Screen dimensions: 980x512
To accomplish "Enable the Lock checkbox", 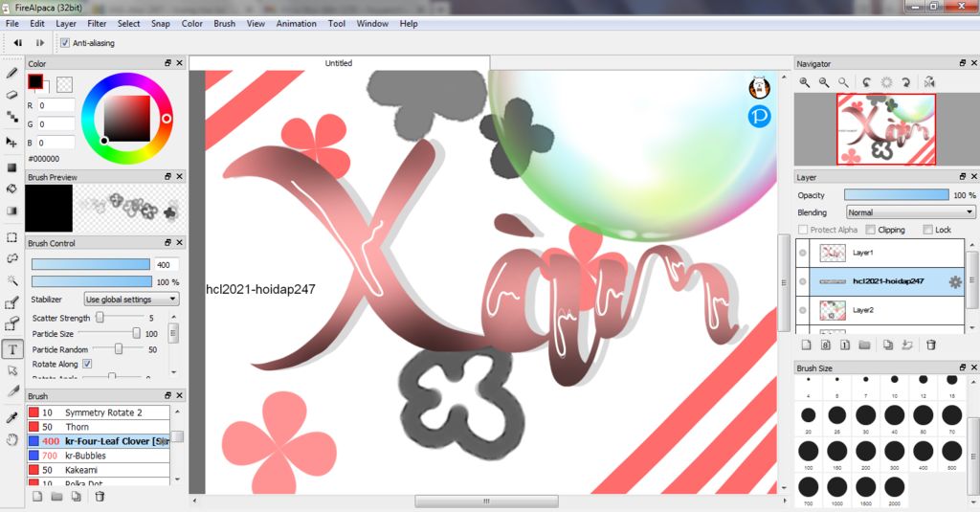I will click(927, 230).
